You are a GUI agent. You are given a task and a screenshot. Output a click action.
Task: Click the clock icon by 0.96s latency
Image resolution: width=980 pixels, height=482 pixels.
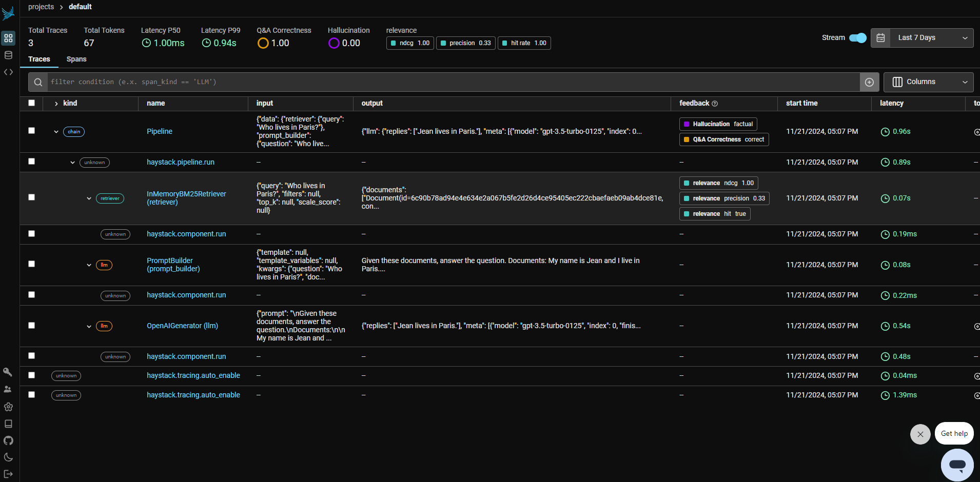pos(885,132)
